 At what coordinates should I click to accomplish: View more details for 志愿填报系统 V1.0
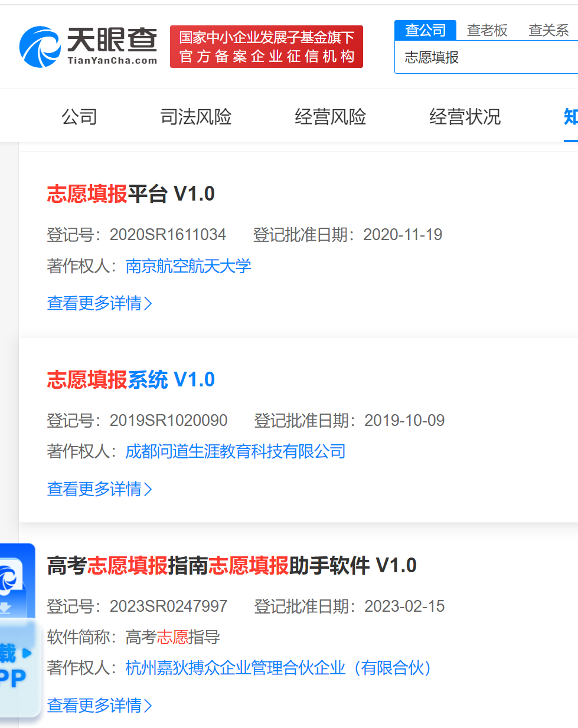tap(99, 489)
